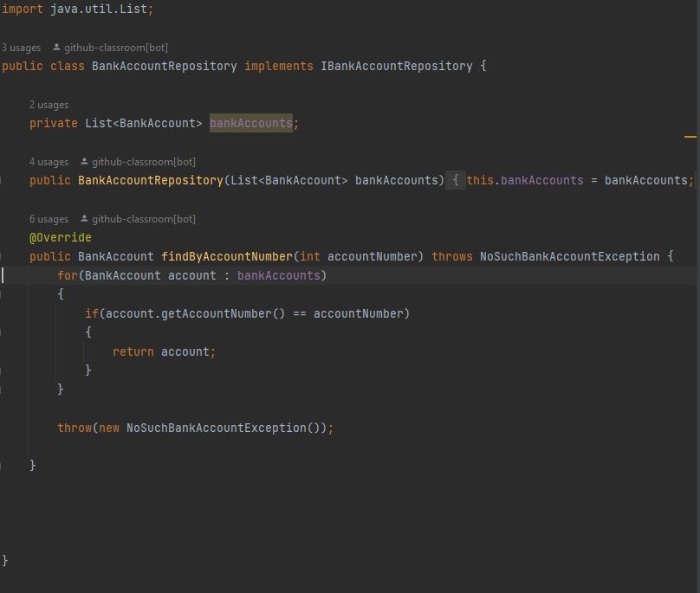This screenshot has height=593, width=700.
Task: Click the getAccountNumber method call
Action: tap(221, 313)
